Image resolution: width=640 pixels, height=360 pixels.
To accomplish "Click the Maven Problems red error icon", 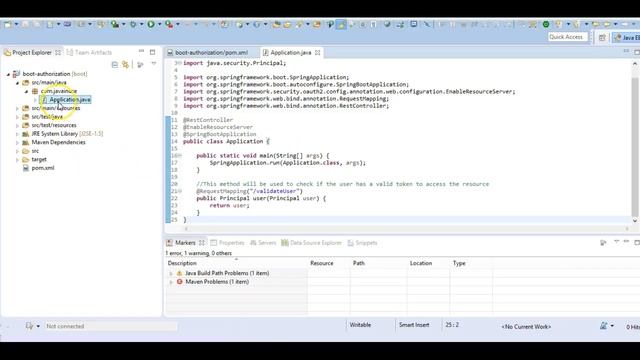I will click(x=180, y=282).
